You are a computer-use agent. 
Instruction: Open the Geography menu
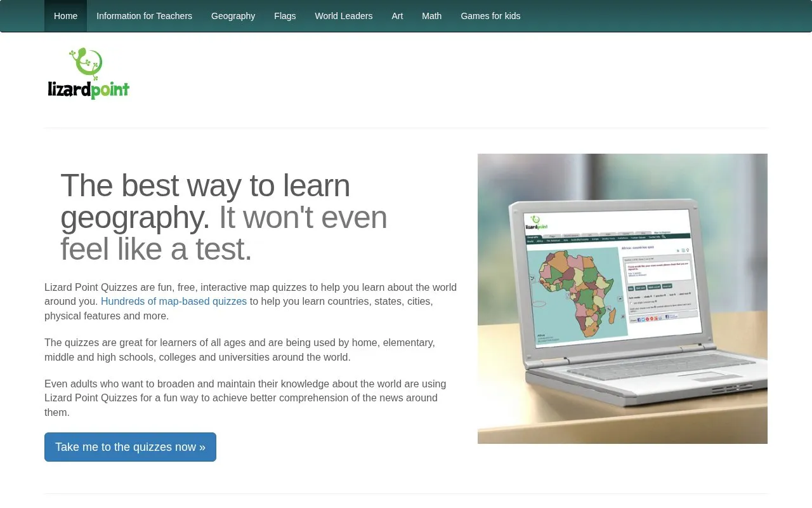[233, 16]
